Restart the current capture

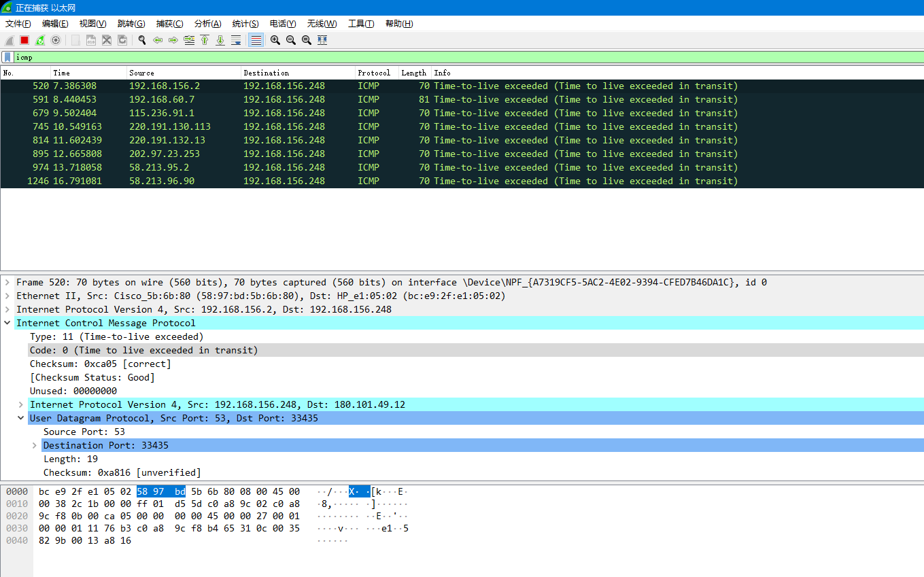coord(40,40)
